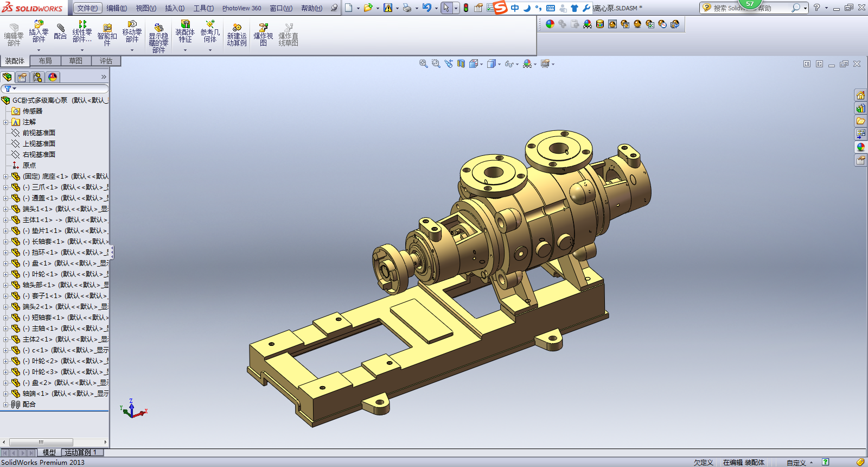
Task: Expand the 底座<1> component node
Action: point(5,176)
